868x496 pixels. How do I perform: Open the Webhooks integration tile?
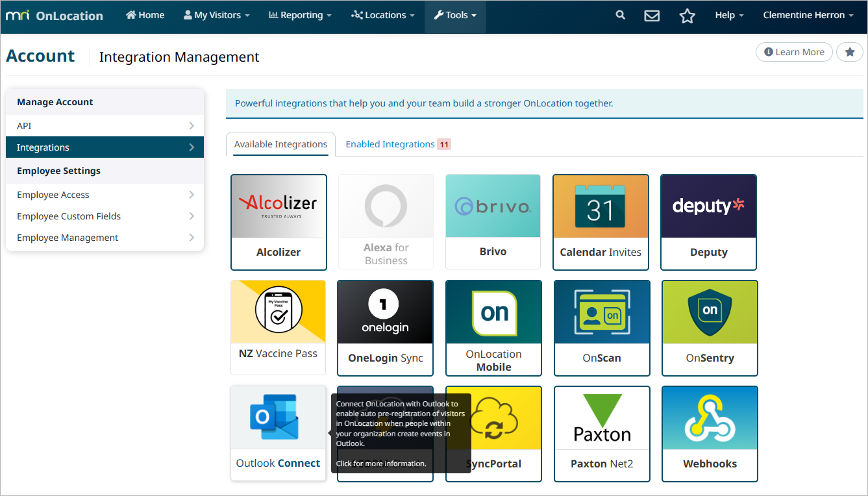[x=710, y=434]
